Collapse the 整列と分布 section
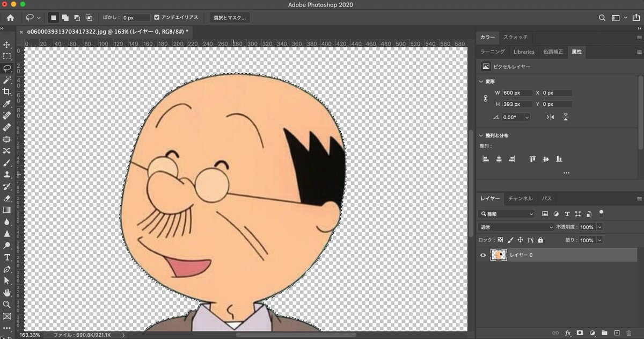 (x=481, y=135)
